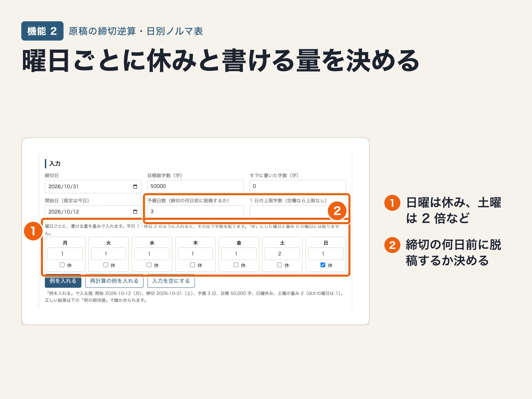532x399 pixels.
Task: Open calendar picker icon in 締切日 field
Action: tap(135, 187)
